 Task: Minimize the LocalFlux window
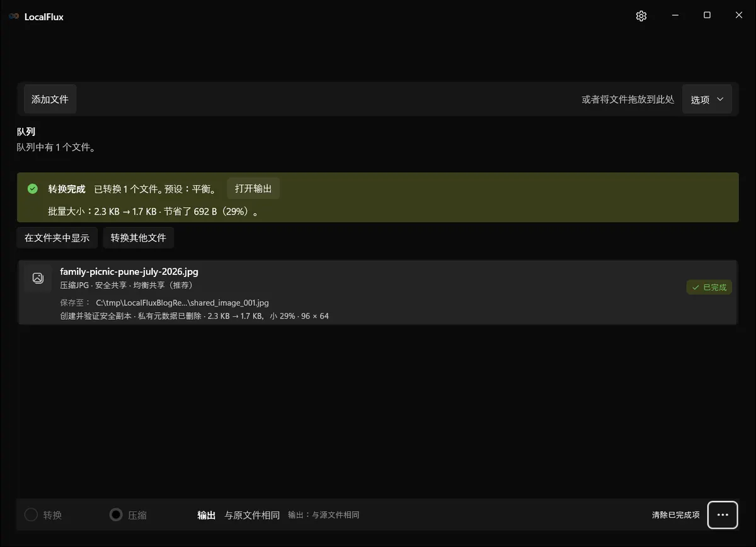pos(675,16)
